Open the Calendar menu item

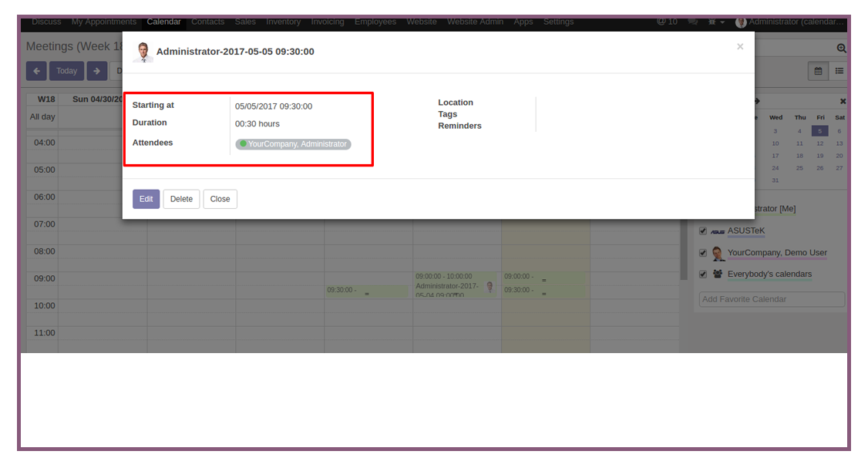163,22
